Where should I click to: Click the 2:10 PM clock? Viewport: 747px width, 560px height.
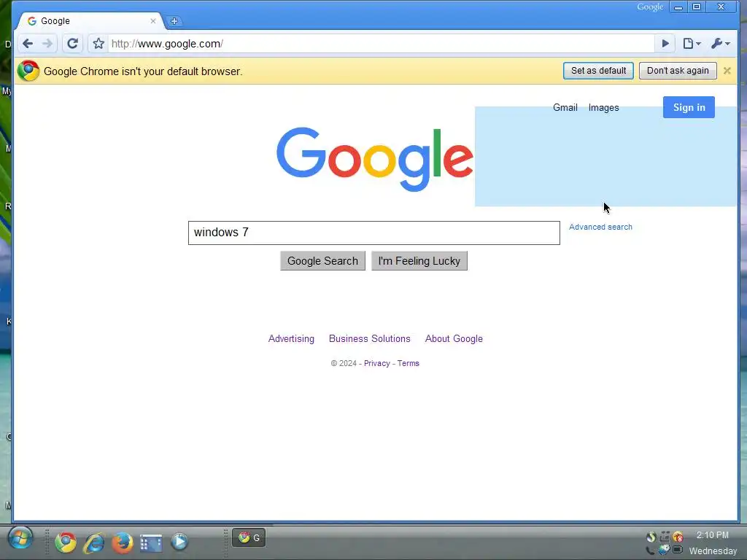click(712, 535)
